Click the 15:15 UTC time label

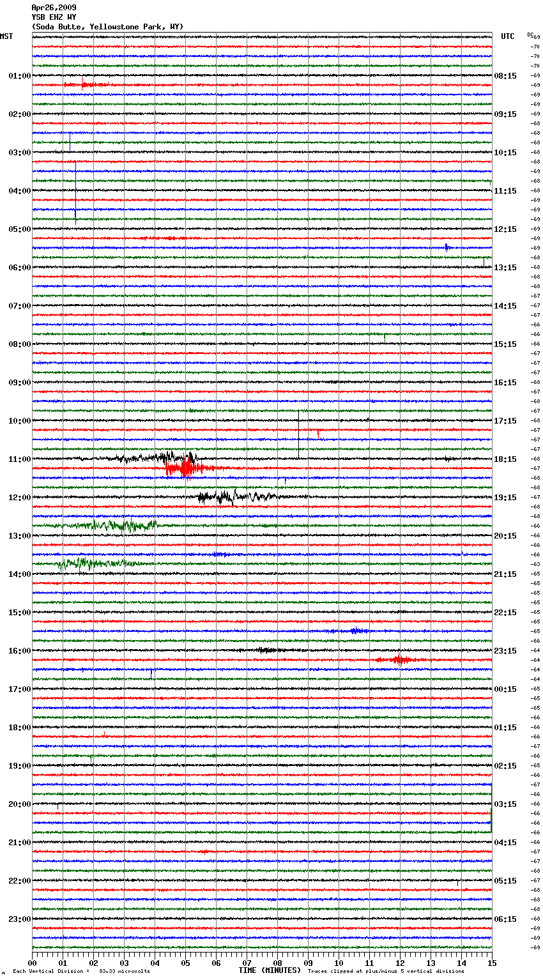(x=505, y=344)
